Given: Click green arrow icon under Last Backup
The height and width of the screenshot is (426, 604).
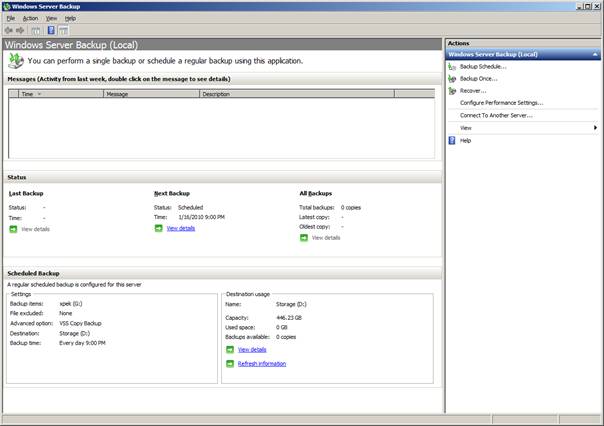Looking at the screenshot, I should [13, 229].
